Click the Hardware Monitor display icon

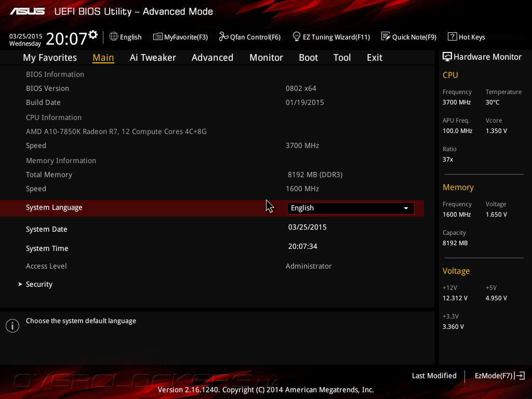click(x=447, y=57)
